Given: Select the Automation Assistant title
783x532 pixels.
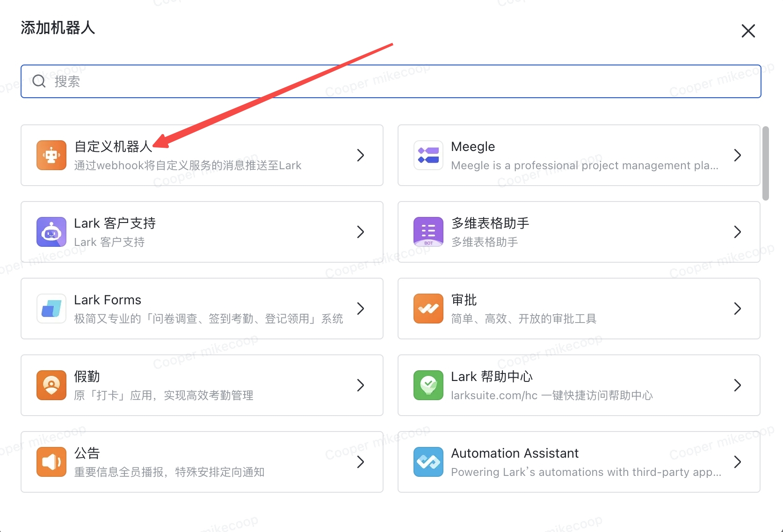Looking at the screenshot, I should (x=515, y=453).
